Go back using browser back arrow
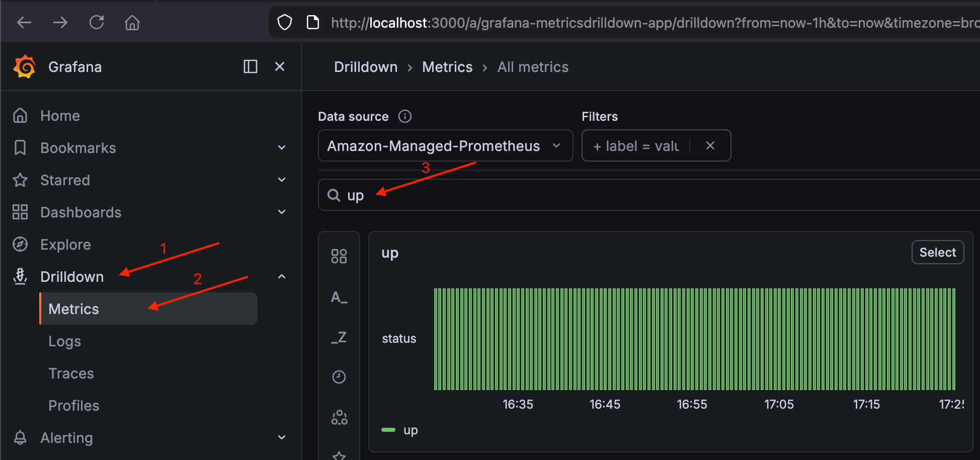The image size is (980, 460). 24,22
